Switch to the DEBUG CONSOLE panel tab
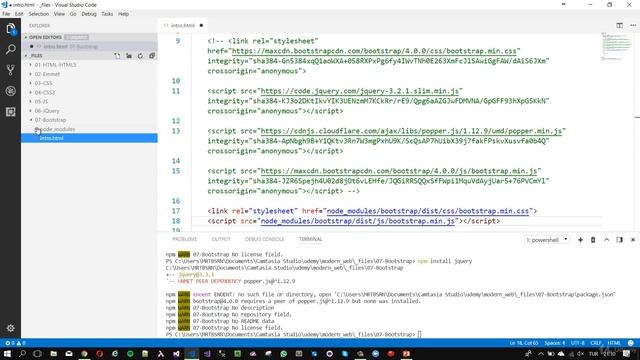640x360 pixels. coord(264,239)
